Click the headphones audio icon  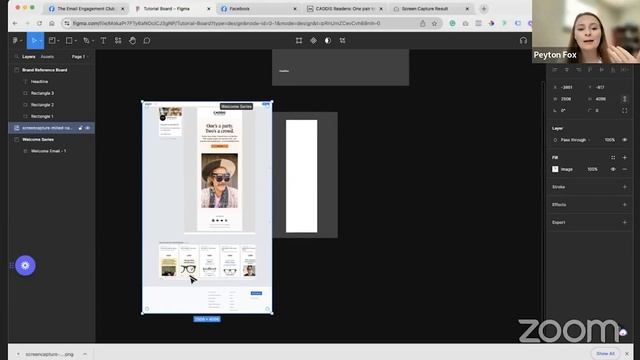523,40
